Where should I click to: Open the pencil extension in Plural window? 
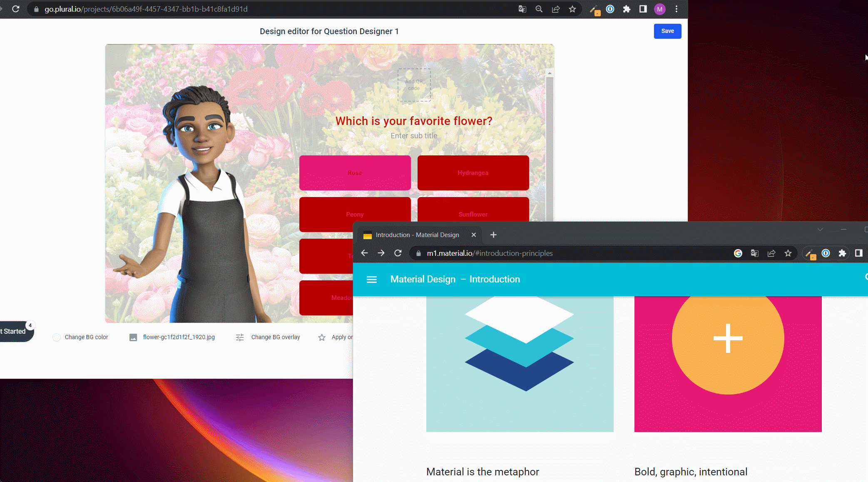[x=595, y=10]
